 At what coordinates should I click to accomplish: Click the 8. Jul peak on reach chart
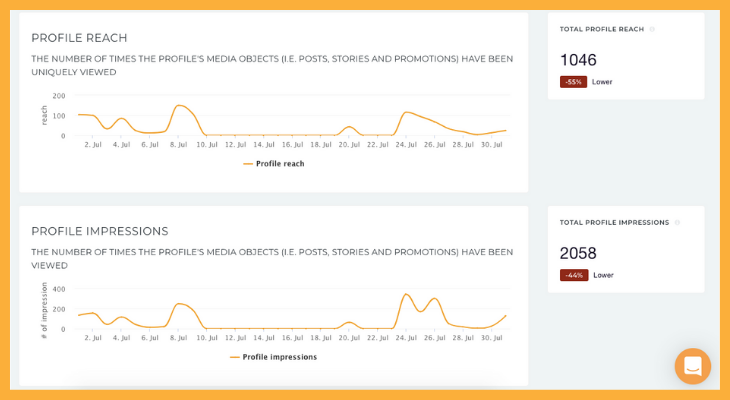(x=179, y=105)
